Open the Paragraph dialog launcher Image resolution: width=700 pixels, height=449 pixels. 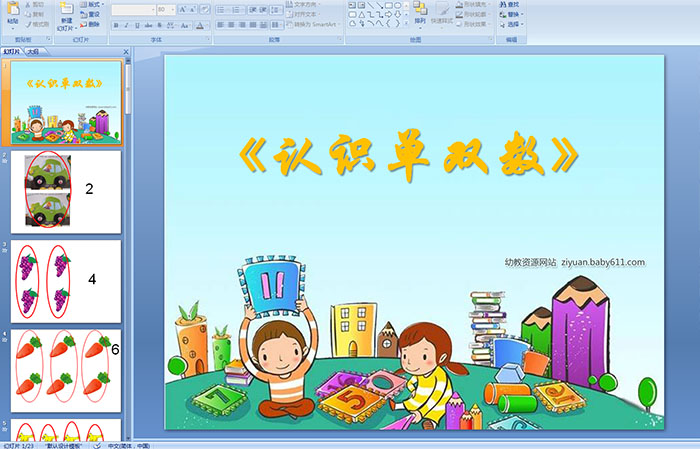(x=340, y=40)
